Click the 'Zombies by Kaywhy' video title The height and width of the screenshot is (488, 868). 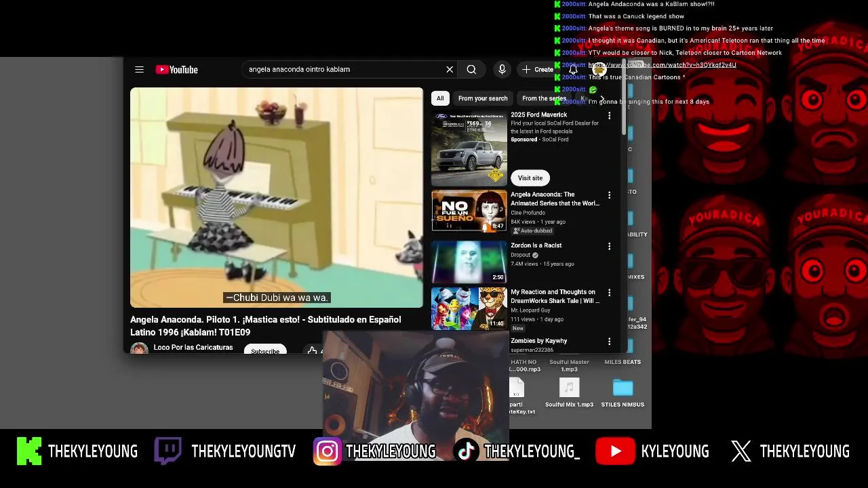538,340
